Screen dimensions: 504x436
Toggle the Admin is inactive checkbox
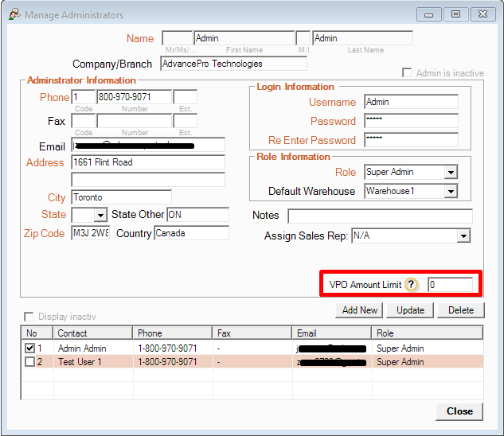(408, 73)
